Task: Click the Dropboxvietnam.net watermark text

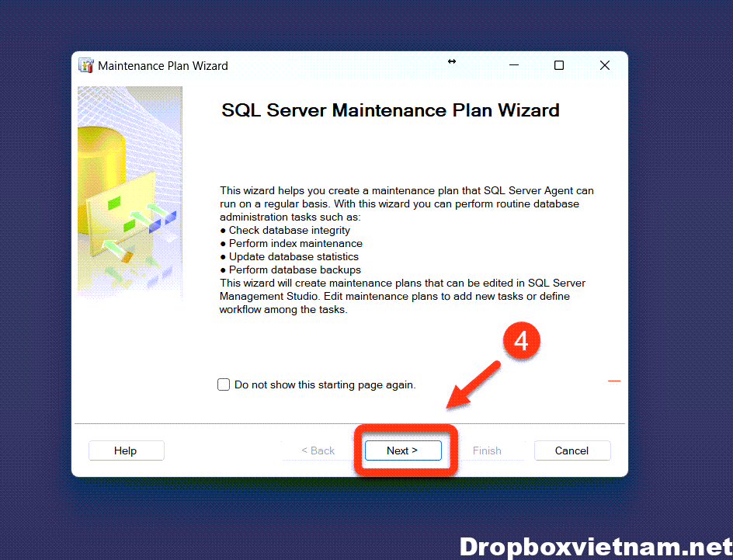Action: coord(594,546)
